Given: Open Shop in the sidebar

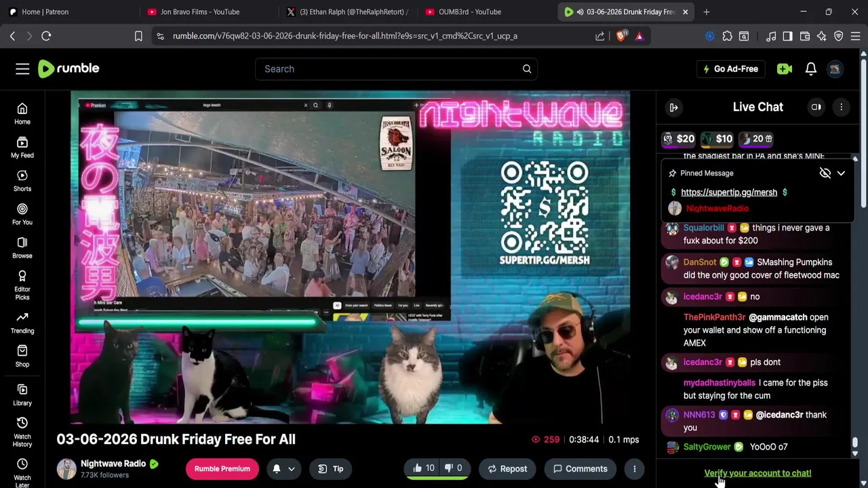Looking at the screenshot, I should click(22, 356).
